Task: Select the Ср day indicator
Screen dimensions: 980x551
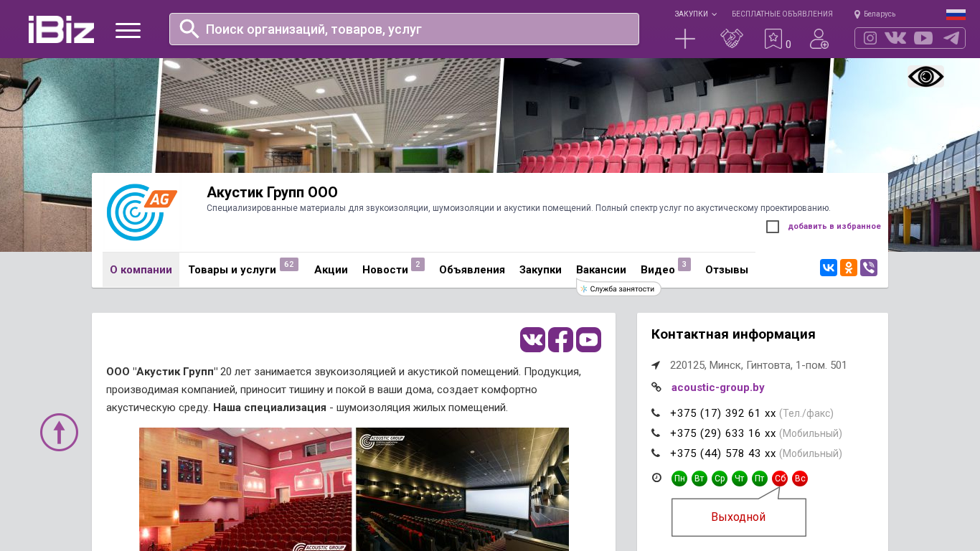Action: click(720, 479)
